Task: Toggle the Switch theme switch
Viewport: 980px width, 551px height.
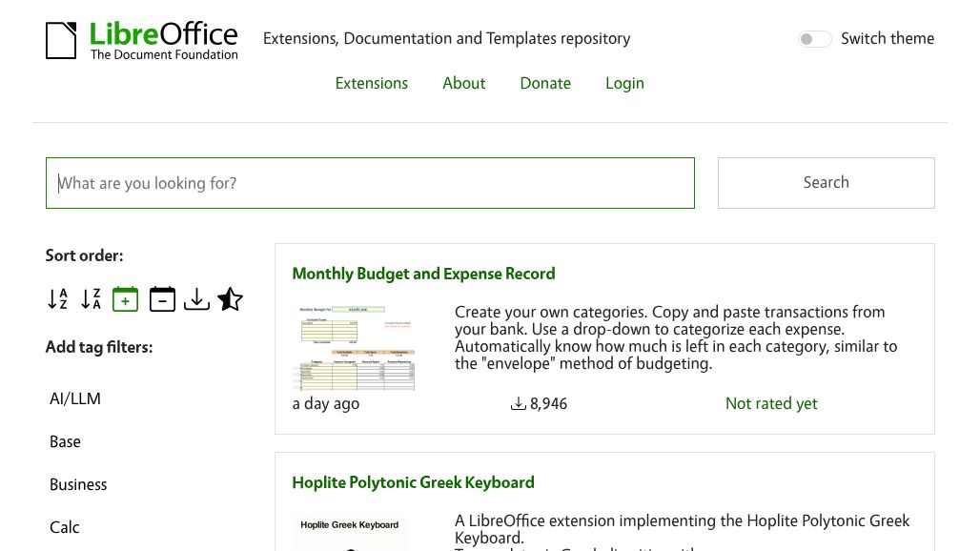Action: tap(814, 39)
